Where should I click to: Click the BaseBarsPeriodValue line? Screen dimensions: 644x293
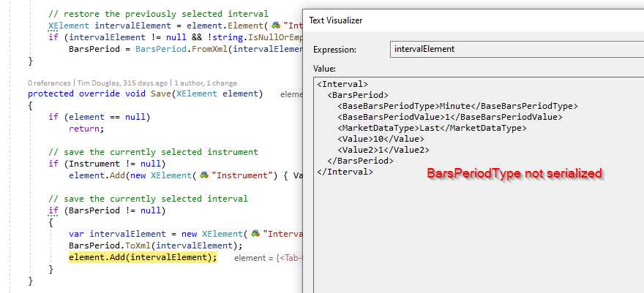pyautogui.click(x=450, y=117)
